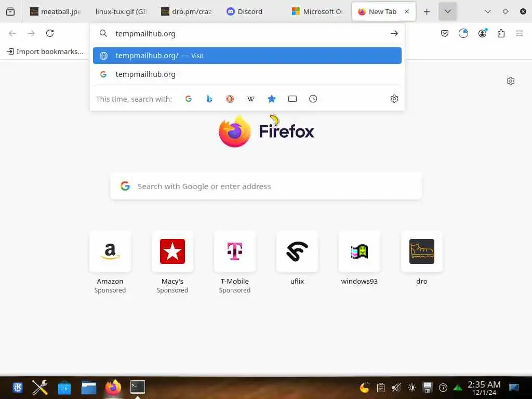
Task: Switch to the linux-tux.gif tab
Action: [121, 11]
